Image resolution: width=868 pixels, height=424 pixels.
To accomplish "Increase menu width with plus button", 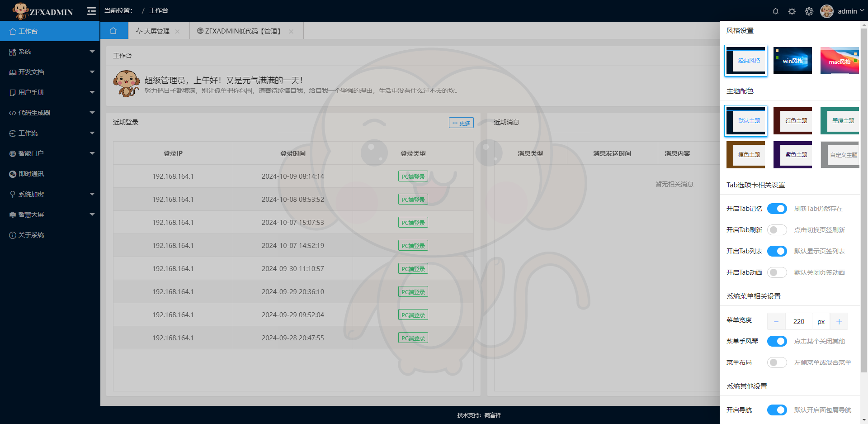I will (839, 322).
